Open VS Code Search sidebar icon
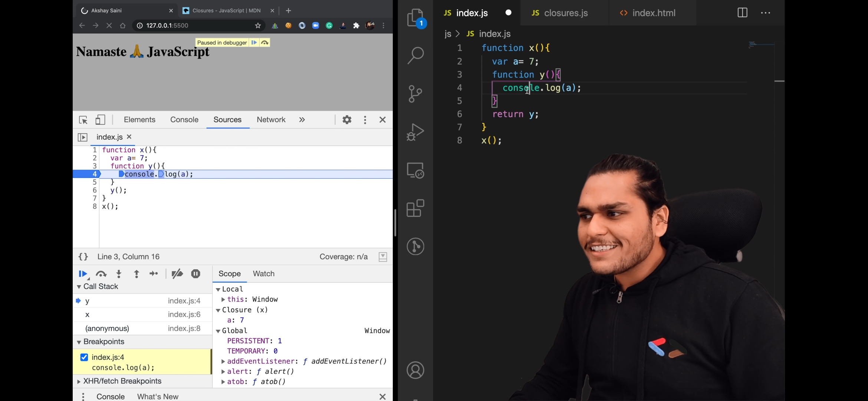868x401 pixels. pyautogui.click(x=415, y=56)
